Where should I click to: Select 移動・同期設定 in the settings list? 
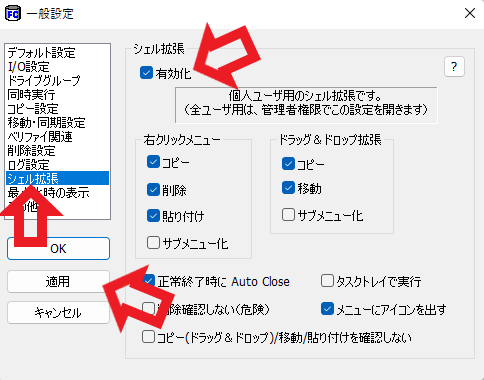point(58,123)
